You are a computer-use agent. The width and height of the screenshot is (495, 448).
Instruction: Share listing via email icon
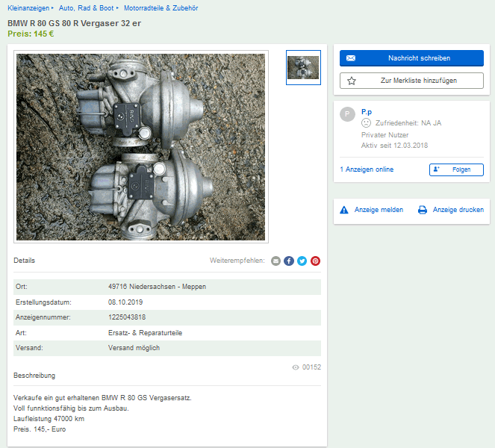[275, 261]
